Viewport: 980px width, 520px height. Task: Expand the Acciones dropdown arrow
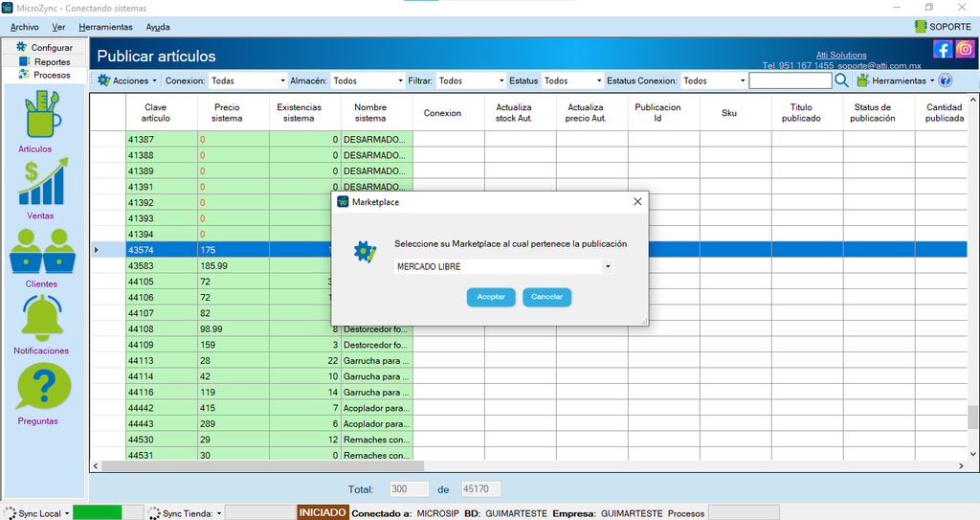(x=155, y=80)
